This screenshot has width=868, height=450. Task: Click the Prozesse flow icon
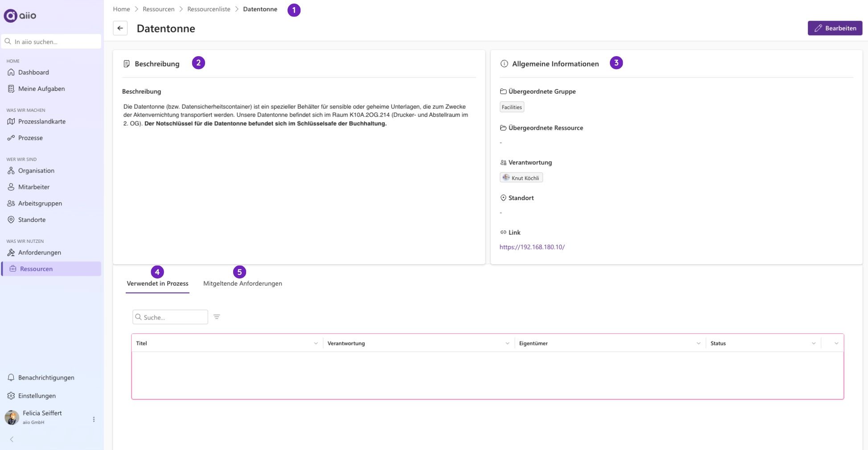tap(11, 138)
